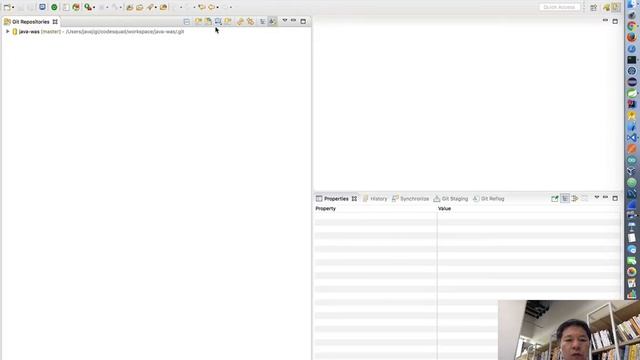The height and width of the screenshot is (360, 640).
Task: Open Git Repositories view menu arrow
Action: click(x=285, y=20)
